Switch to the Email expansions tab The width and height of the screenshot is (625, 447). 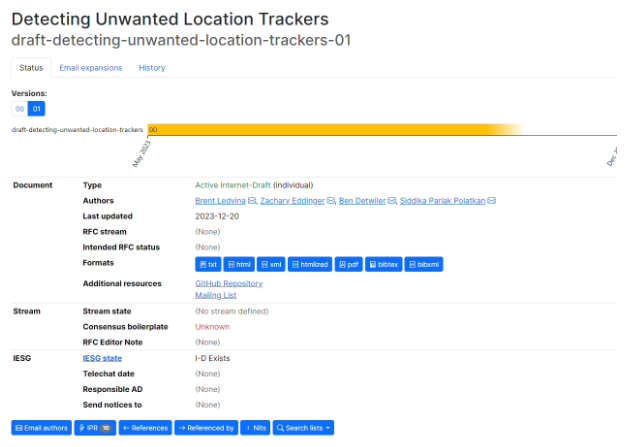90,68
